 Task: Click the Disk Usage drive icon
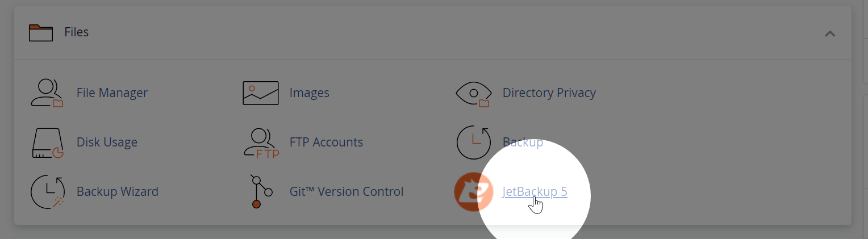pyautogui.click(x=47, y=142)
